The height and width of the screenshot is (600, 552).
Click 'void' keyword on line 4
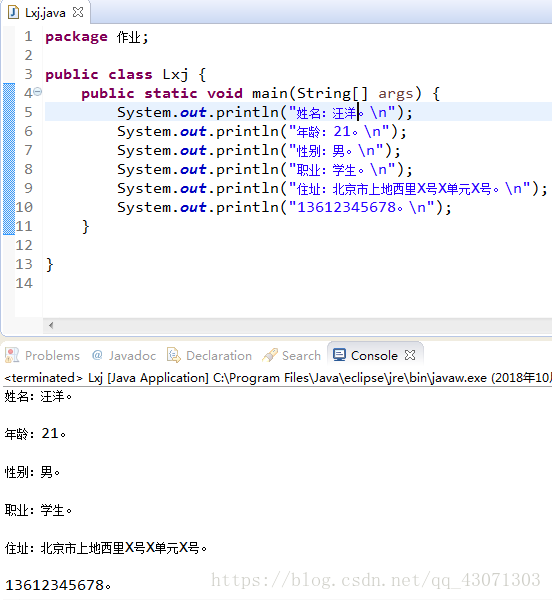pyautogui.click(x=225, y=93)
